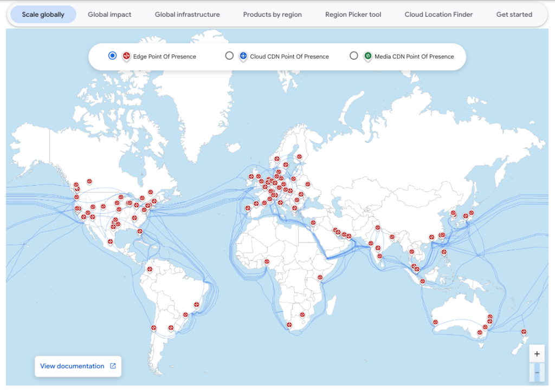The image size is (555, 392).
Task: Click the edge marker in Chile
Action: point(153,328)
